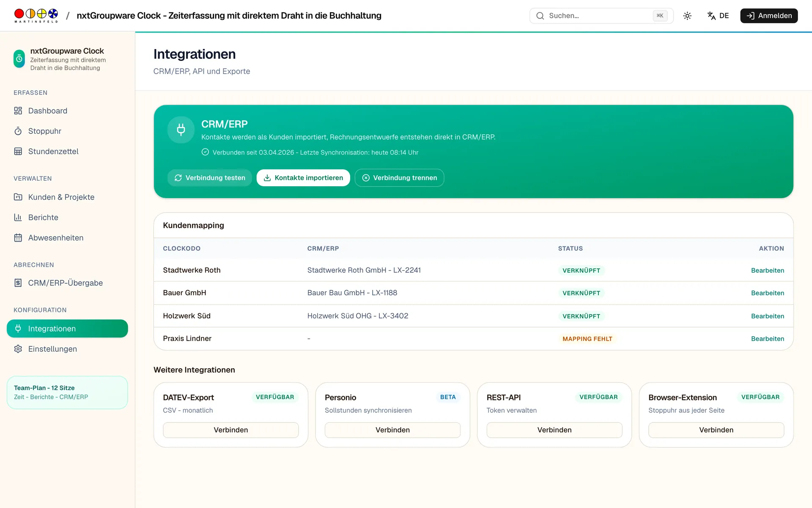Click the Martinsfeld logo in header
The height and width of the screenshot is (508, 812).
(36, 16)
